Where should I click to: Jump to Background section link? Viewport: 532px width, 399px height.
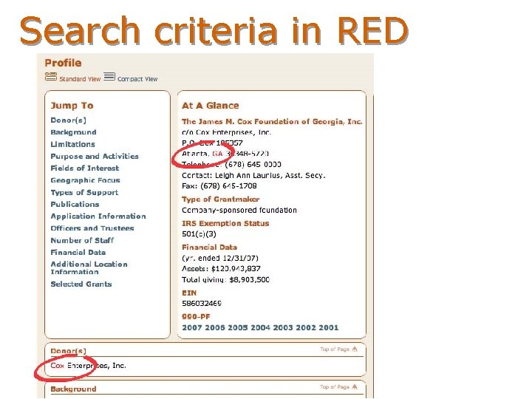73,132
